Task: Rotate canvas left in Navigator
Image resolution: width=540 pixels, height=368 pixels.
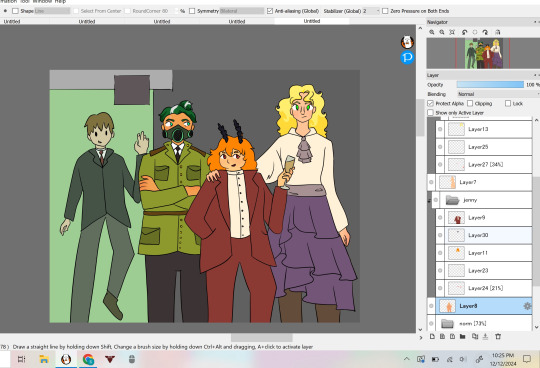Action: tap(465, 32)
